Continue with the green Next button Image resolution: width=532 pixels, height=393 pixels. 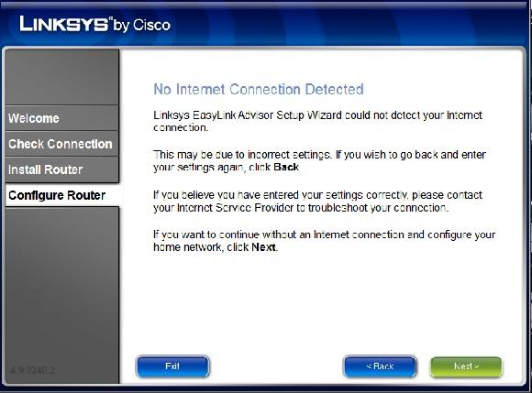pyautogui.click(x=466, y=366)
